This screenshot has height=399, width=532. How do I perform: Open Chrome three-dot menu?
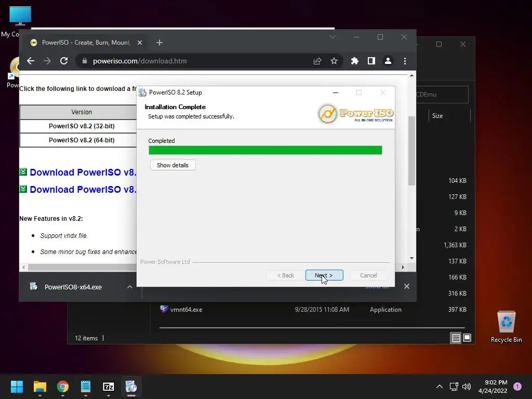405,61
